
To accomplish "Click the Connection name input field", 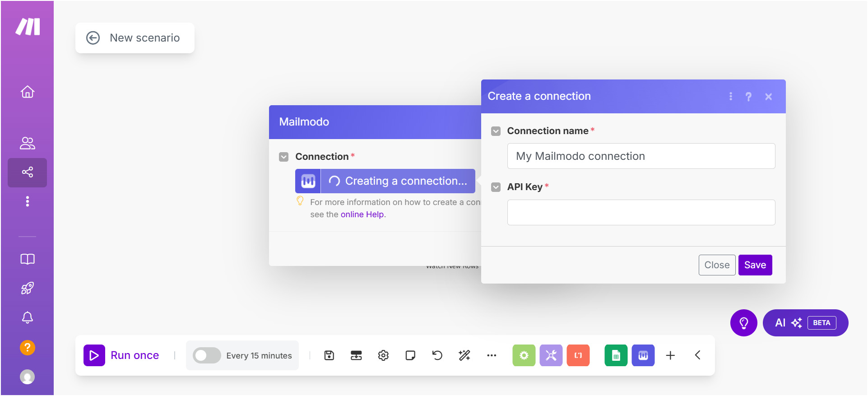I will point(641,156).
